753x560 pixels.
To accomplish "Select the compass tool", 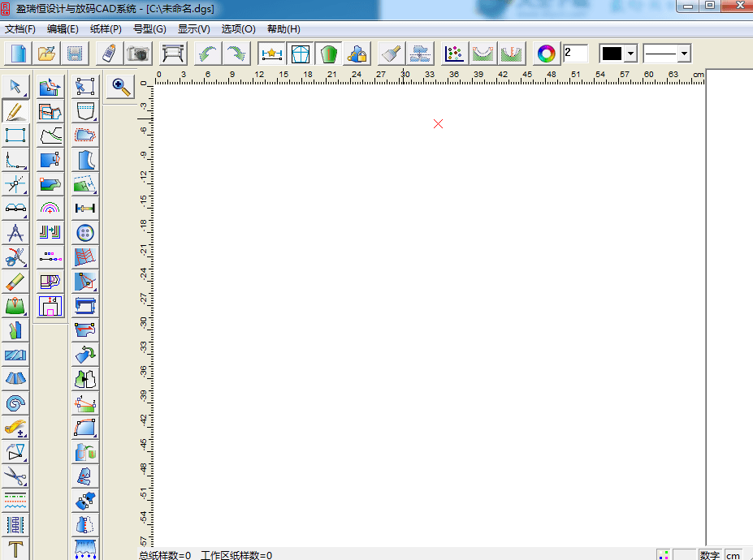I will pyautogui.click(x=15, y=233).
